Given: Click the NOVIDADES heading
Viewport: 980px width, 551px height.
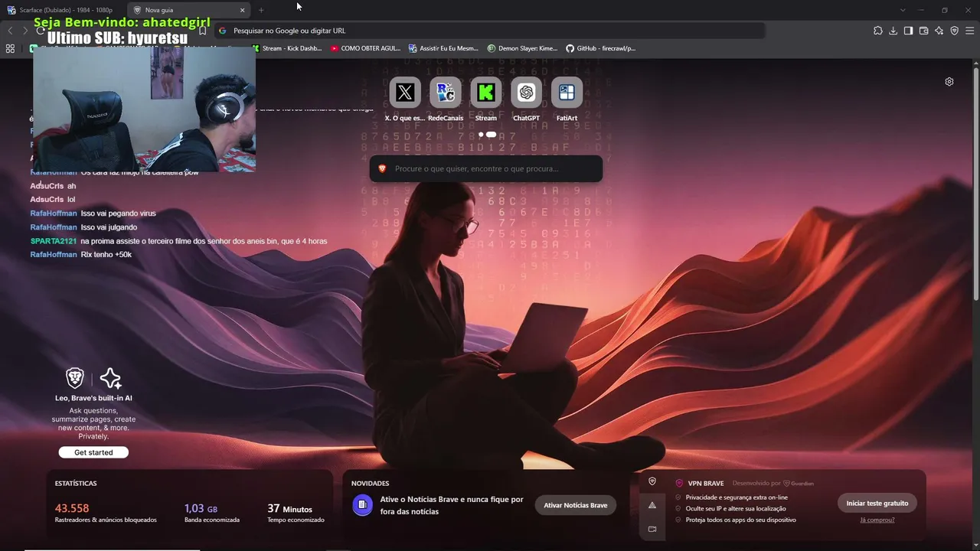Looking at the screenshot, I should (370, 484).
